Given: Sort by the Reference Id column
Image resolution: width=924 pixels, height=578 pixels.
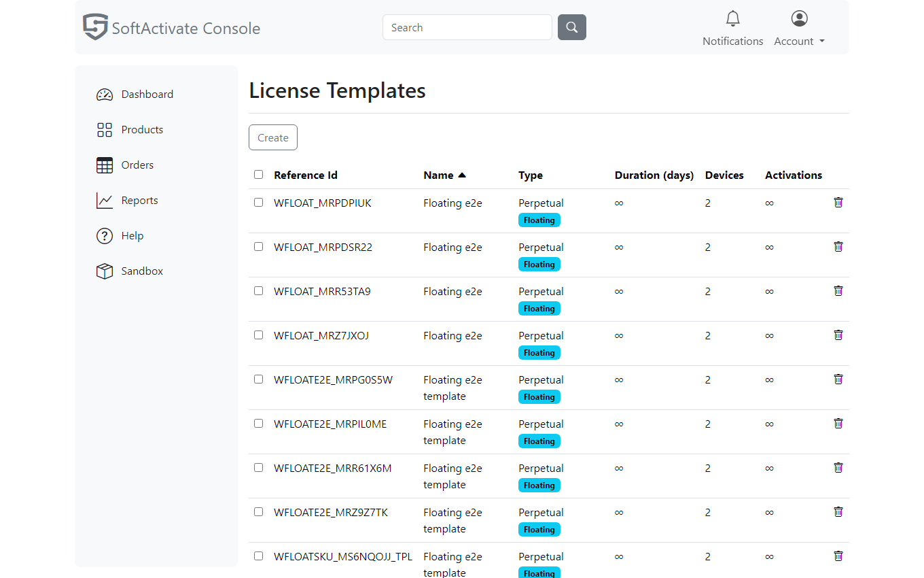Looking at the screenshot, I should pyautogui.click(x=306, y=175).
